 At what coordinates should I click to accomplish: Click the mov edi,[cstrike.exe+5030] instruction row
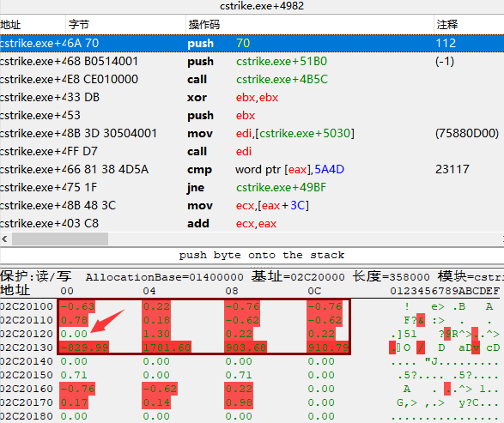[x=252, y=133]
